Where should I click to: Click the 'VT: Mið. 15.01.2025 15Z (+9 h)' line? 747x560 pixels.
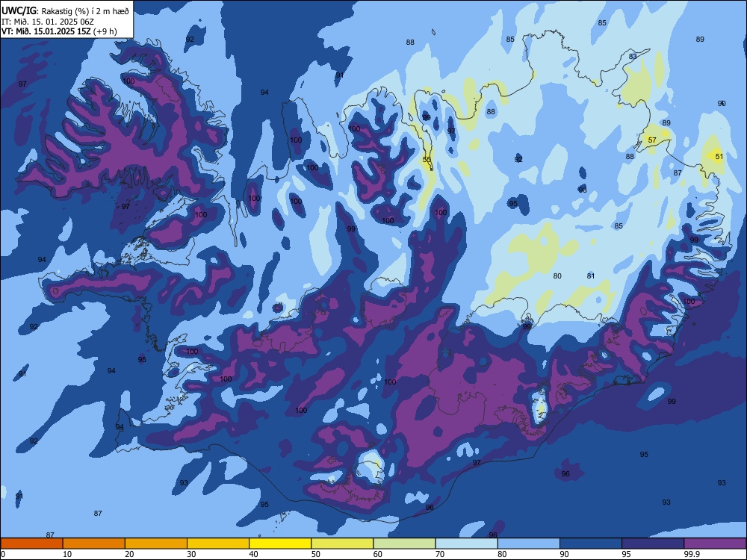coord(59,31)
